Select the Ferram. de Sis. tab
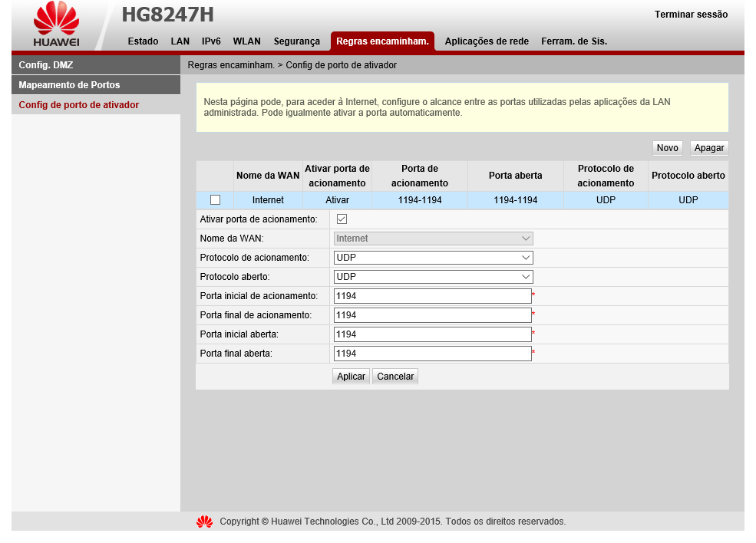 coord(574,41)
